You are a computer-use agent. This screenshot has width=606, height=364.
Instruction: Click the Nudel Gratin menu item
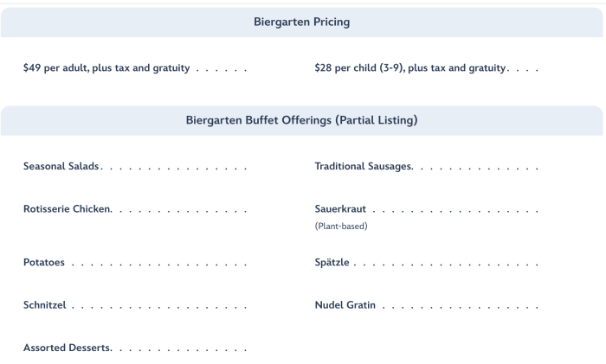click(x=345, y=305)
